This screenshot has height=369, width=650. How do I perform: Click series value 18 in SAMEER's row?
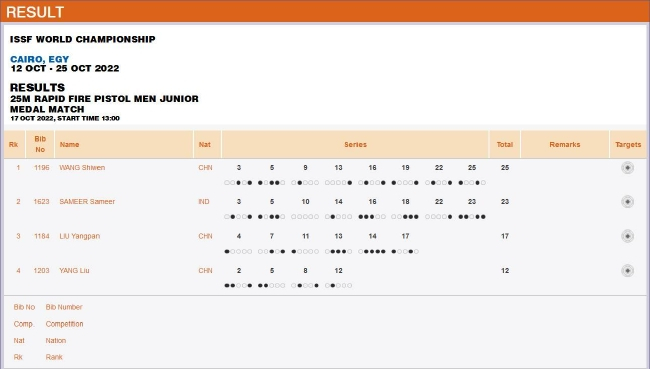[405, 201]
